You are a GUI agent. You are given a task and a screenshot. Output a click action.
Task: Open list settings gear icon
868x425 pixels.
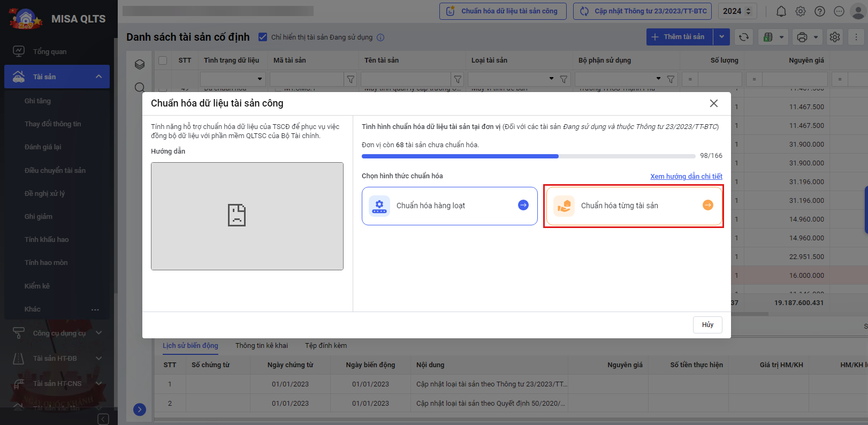[x=835, y=37]
